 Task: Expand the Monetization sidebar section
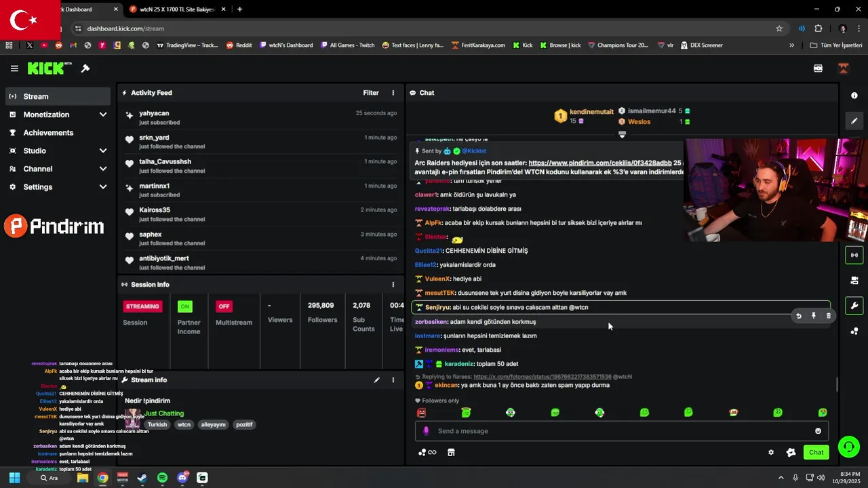click(58, 115)
